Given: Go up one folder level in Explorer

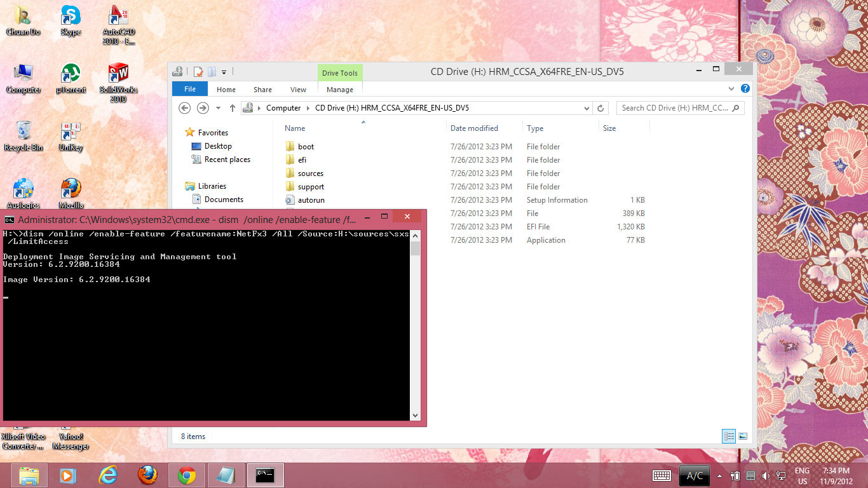Looking at the screenshot, I should point(233,108).
